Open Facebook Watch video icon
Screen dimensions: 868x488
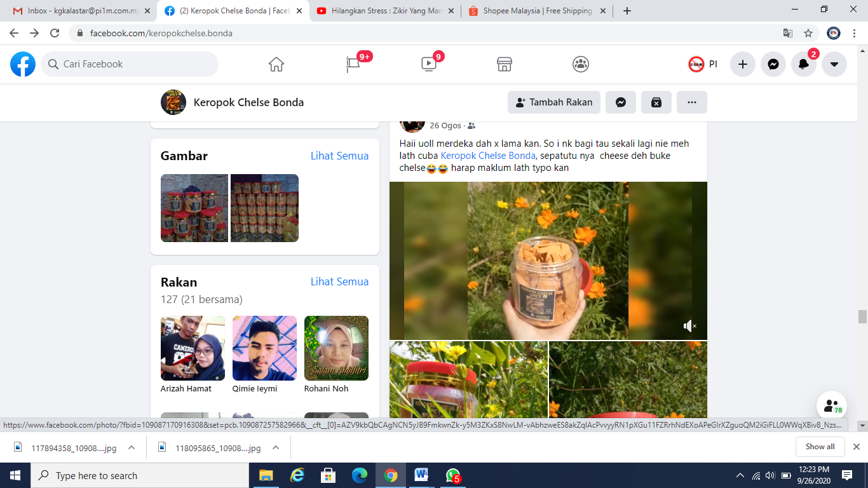click(x=429, y=64)
